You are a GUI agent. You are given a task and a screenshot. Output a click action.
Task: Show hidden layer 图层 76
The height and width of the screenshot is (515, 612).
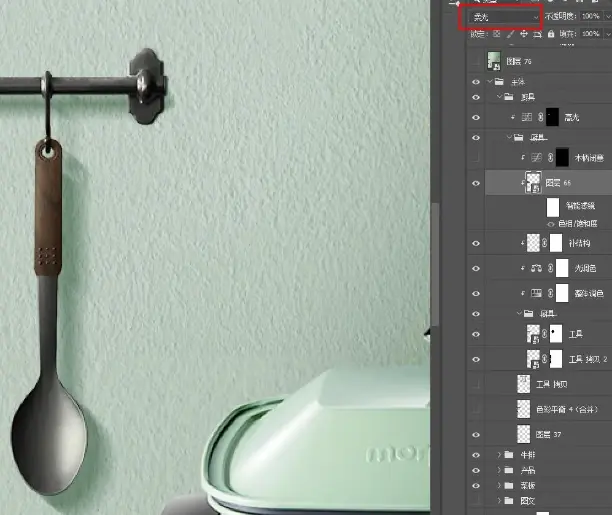tap(476, 61)
